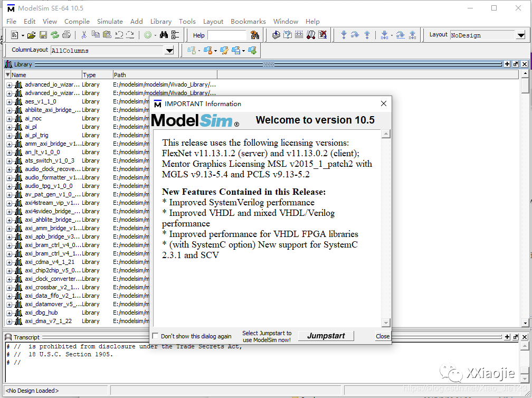The height and width of the screenshot is (398, 532).
Task: Click the Copy toolbar icon
Action: [x=96, y=35]
